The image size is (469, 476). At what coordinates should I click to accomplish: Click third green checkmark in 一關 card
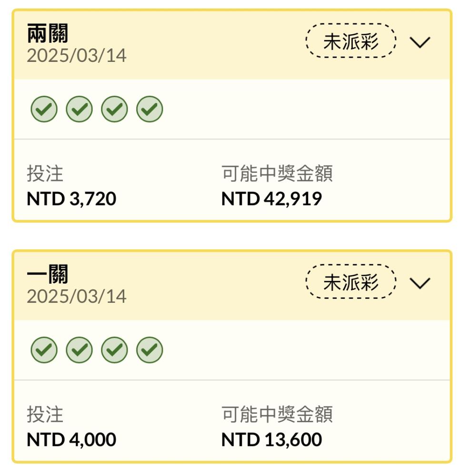pos(115,350)
